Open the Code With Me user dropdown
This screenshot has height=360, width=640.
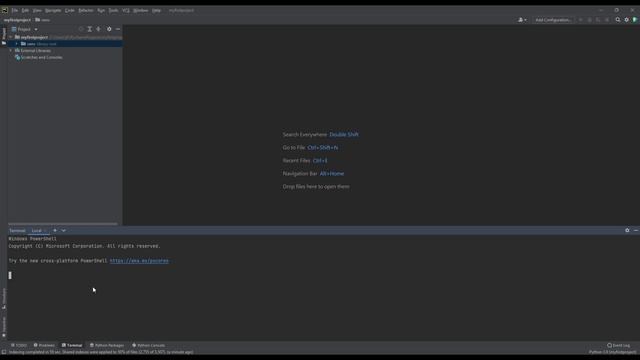[x=522, y=20]
